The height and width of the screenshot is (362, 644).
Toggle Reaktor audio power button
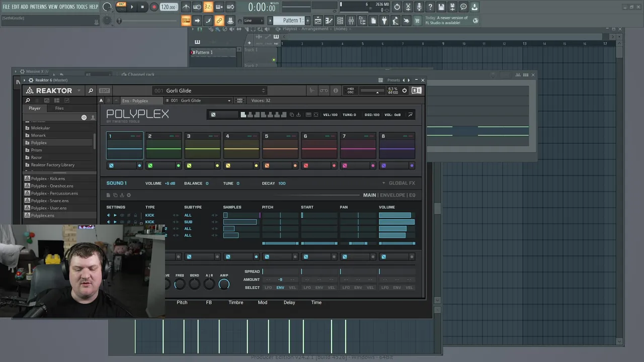[x=404, y=90]
